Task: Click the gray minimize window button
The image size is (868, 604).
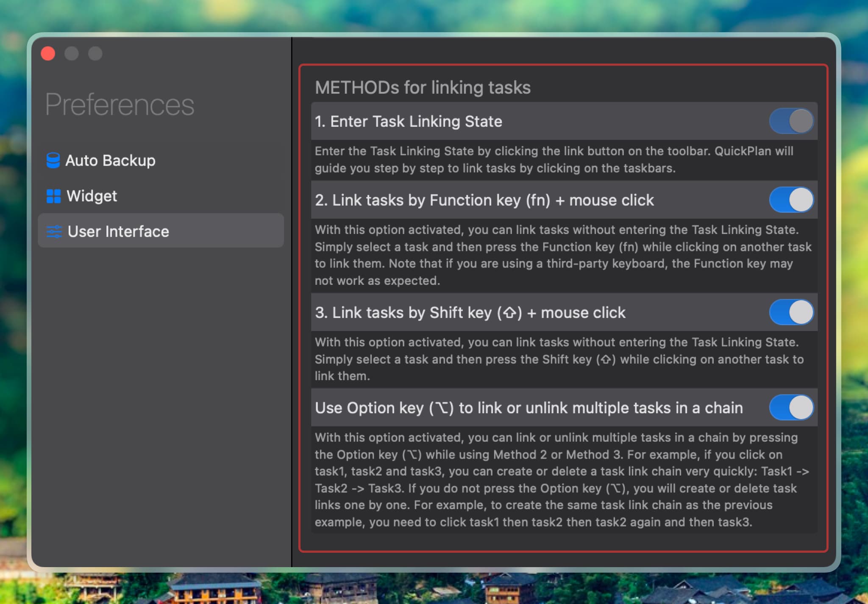Action: point(72,54)
